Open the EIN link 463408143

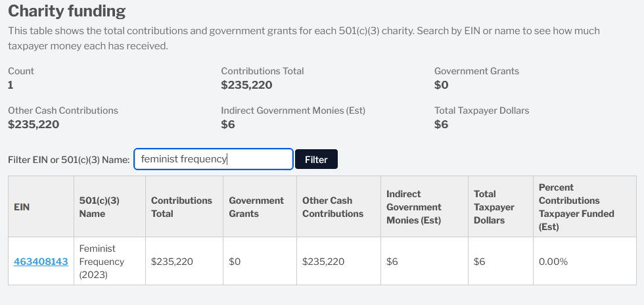coord(41,262)
